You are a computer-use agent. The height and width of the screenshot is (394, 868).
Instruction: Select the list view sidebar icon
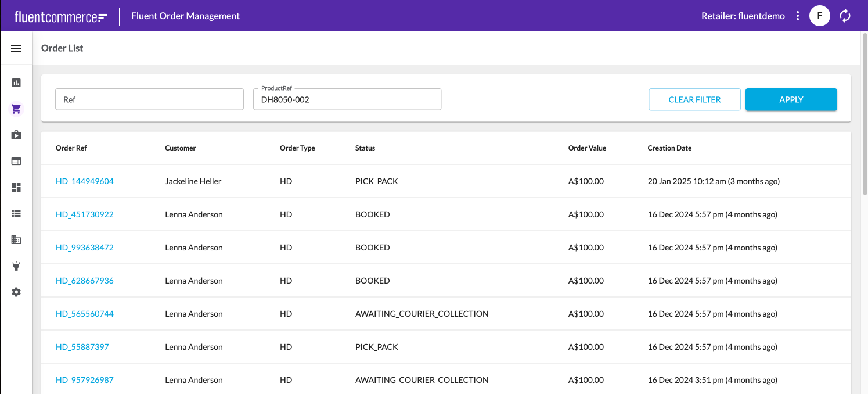click(16, 213)
